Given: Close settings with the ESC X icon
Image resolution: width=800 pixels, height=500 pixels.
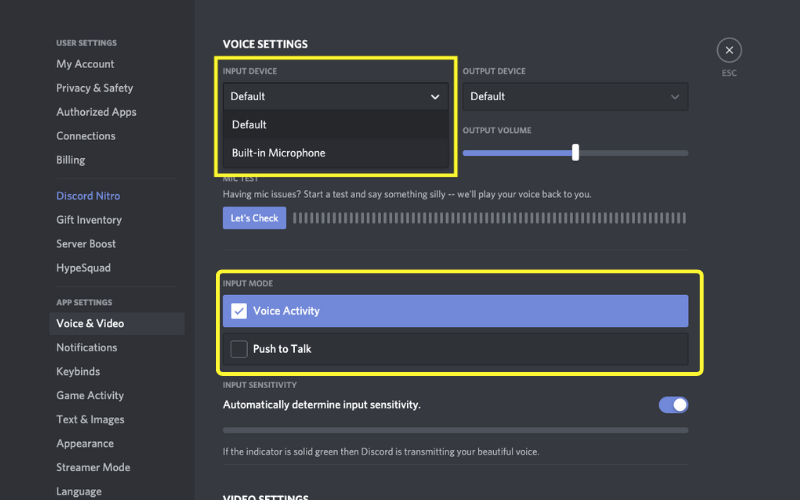Looking at the screenshot, I should point(729,50).
